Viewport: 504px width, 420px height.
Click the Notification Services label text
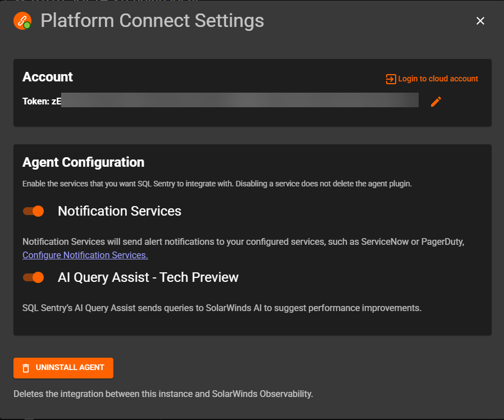[x=120, y=211]
